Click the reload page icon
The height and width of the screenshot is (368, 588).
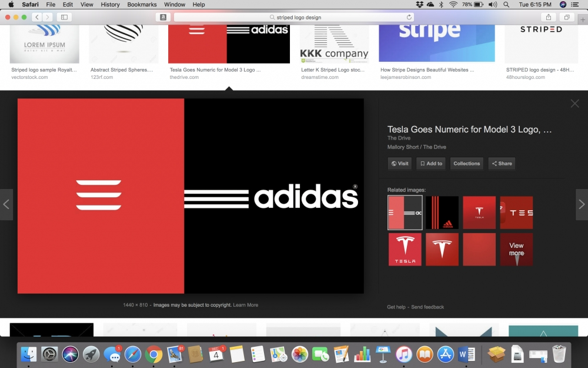point(409,18)
